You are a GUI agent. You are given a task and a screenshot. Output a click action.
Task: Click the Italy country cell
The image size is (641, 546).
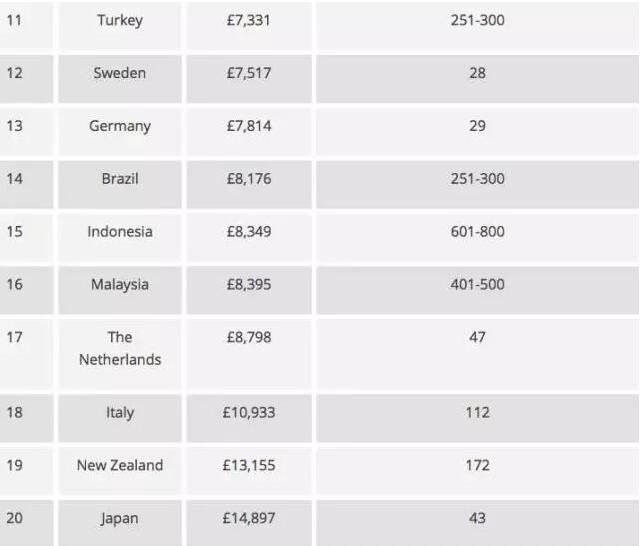tap(120, 418)
